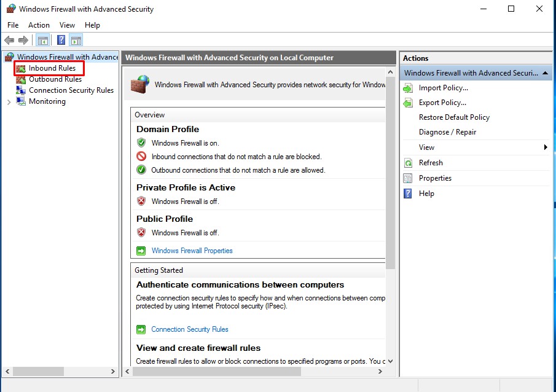556x392 pixels.
Task: Click the firewall app icon in title bar
Action: tap(10, 9)
